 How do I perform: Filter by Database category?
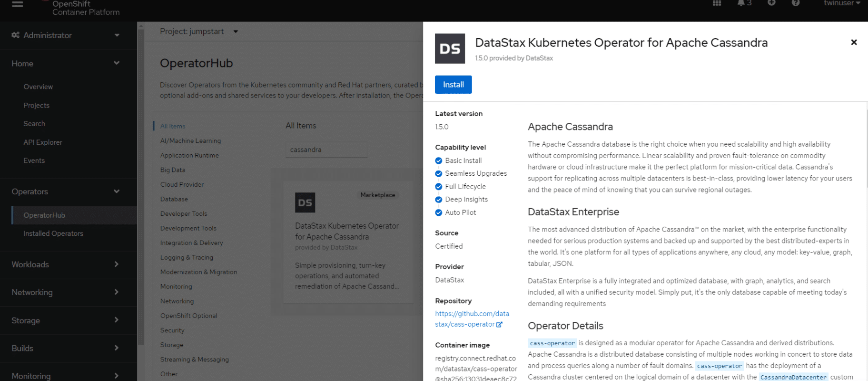pyautogui.click(x=174, y=199)
